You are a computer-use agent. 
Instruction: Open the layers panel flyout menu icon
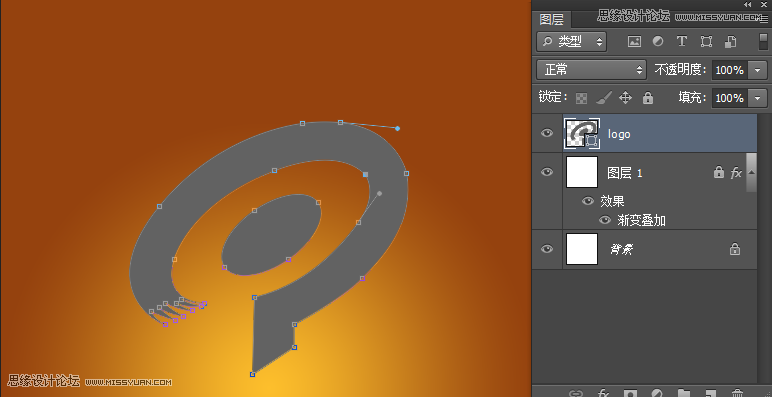764,20
